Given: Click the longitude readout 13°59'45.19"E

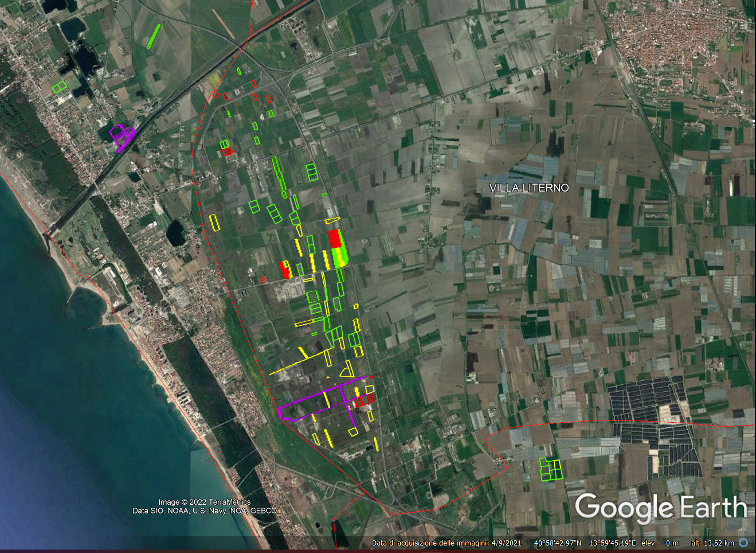Looking at the screenshot, I should pyautogui.click(x=613, y=543).
